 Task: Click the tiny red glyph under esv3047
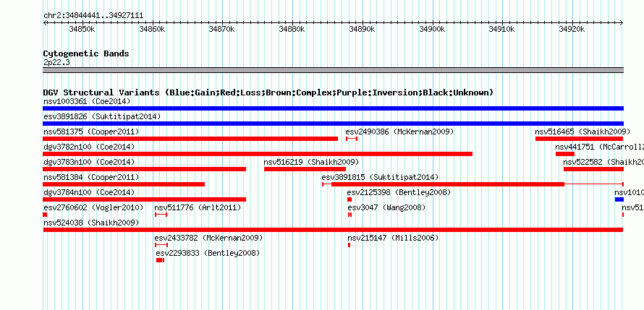[350, 215]
